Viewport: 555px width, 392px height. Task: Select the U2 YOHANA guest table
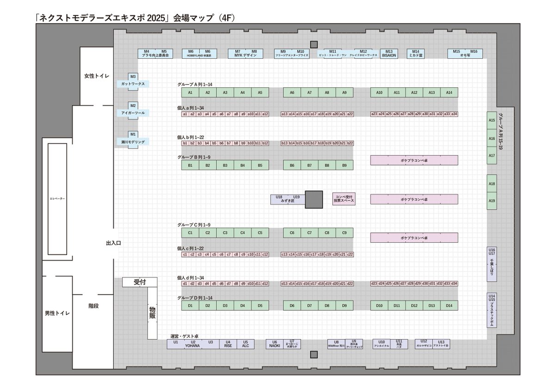click(193, 344)
